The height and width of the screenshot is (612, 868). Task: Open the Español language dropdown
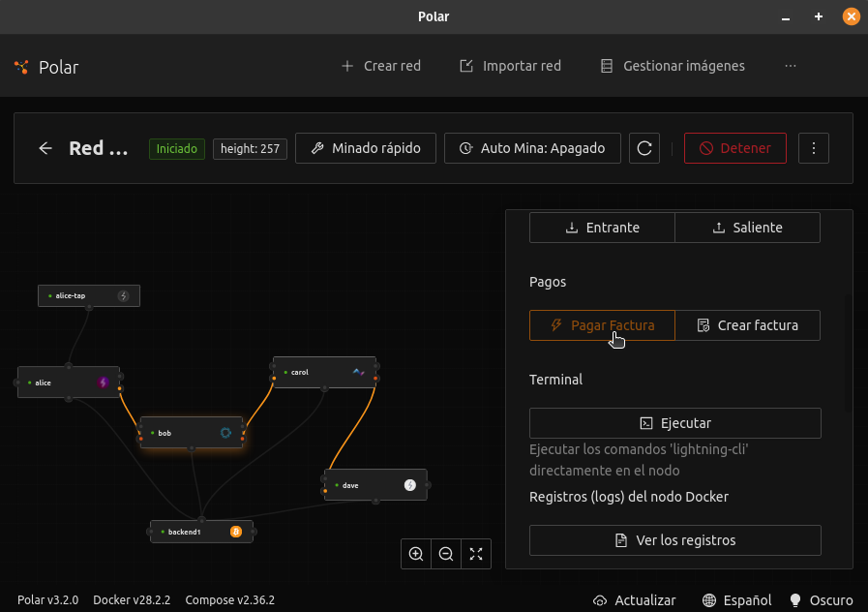(737, 599)
